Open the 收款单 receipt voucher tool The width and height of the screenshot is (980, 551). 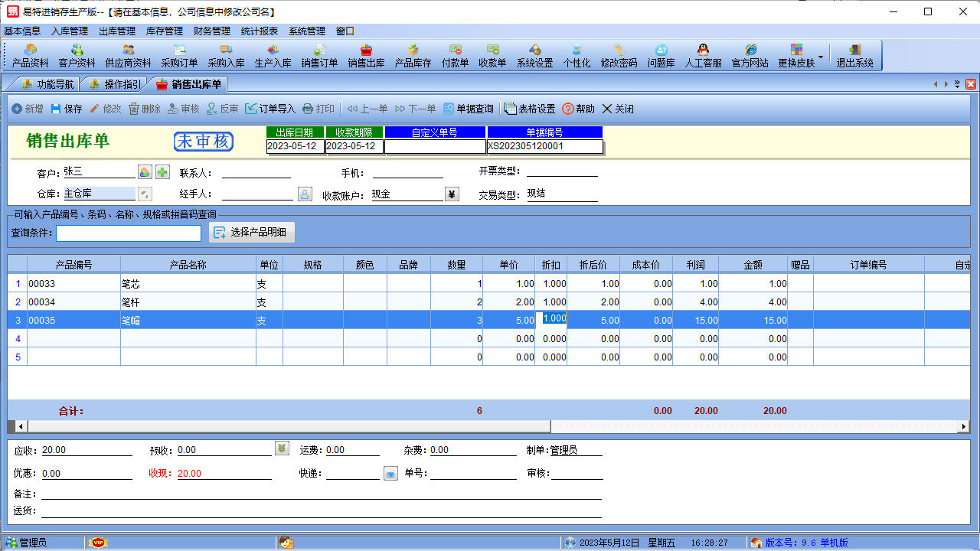pyautogui.click(x=492, y=55)
